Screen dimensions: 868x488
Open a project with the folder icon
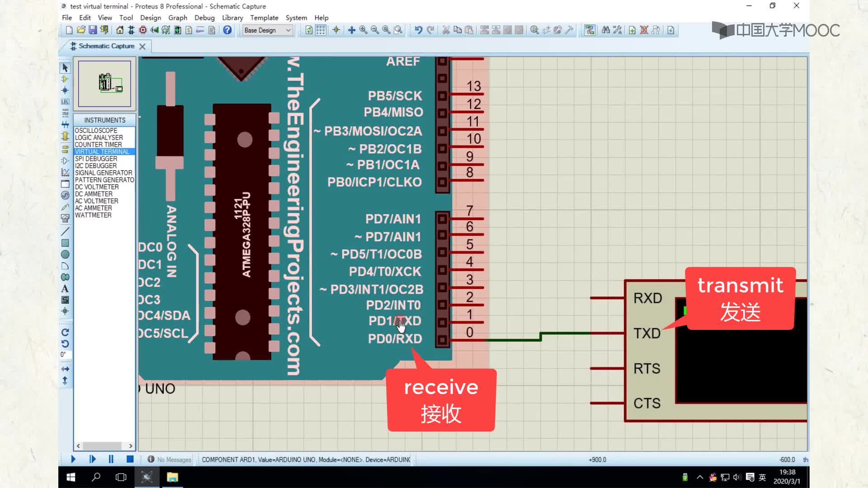(x=81, y=30)
